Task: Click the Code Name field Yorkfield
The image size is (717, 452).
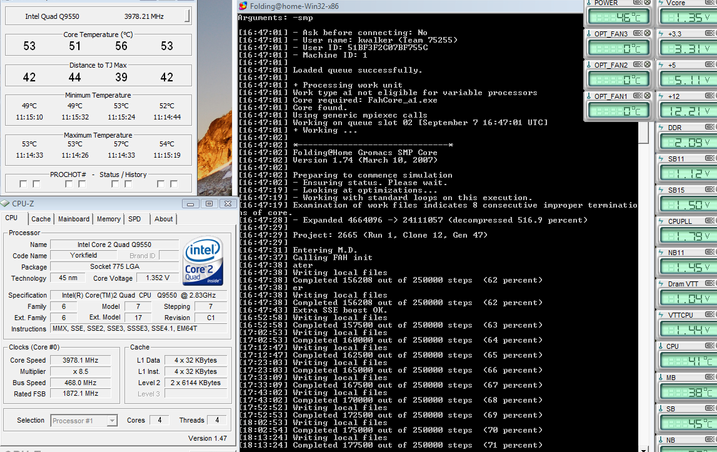Action: point(83,255)
